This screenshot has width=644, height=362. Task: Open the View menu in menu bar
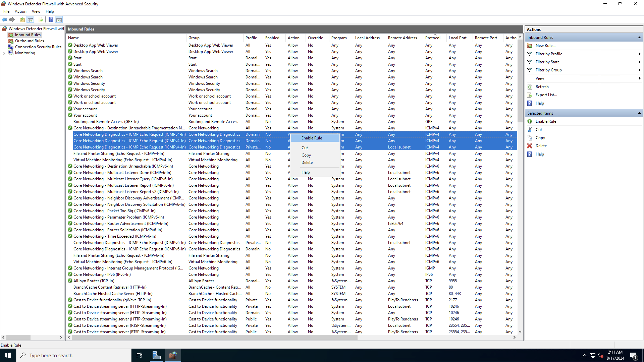coord(36,11)
